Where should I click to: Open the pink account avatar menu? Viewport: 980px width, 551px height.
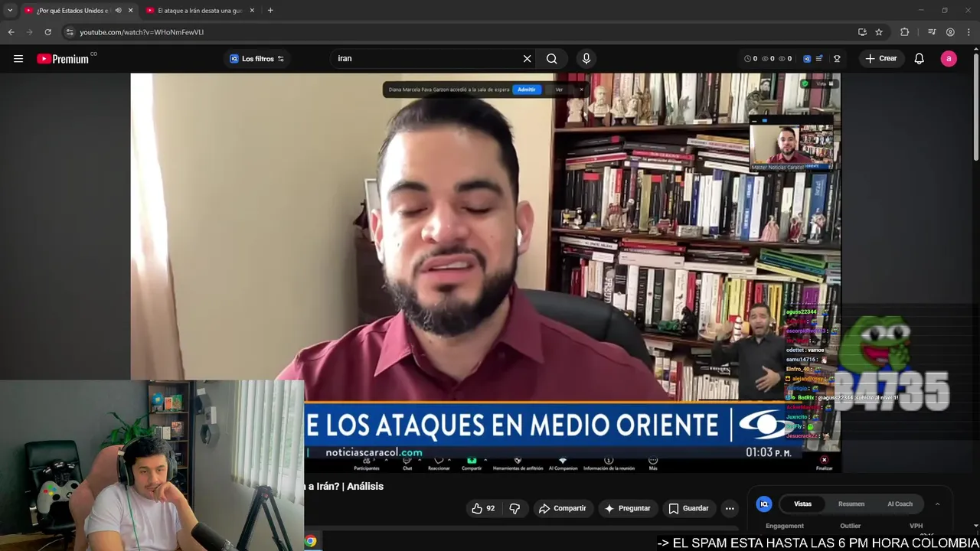949,59
